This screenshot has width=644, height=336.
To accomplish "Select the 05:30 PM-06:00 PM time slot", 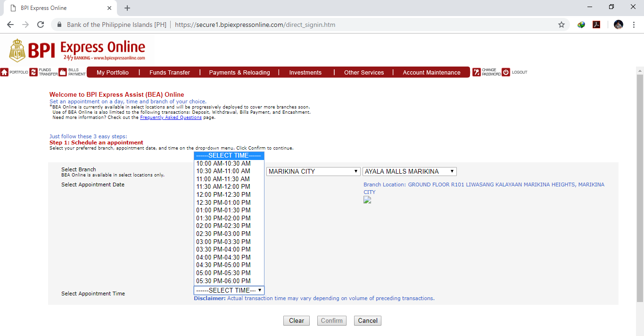I will (x=229, y=281).
